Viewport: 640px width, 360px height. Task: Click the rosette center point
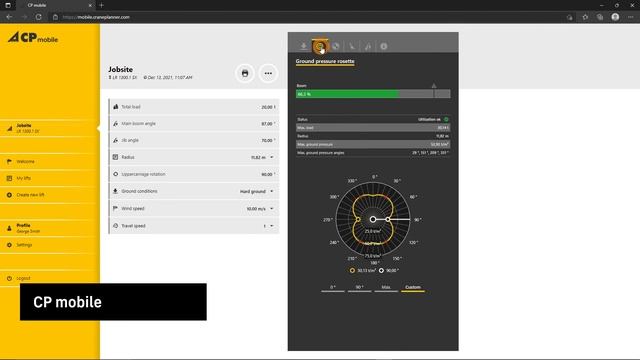373,220
